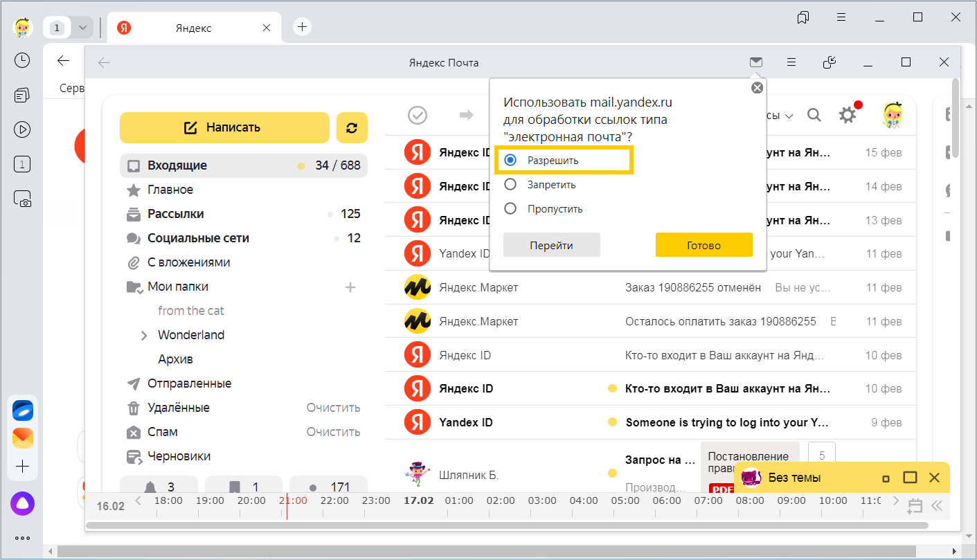Select the Запретить radio option
The height and width of the screenshot is (560, 977).
pos(510,184)
